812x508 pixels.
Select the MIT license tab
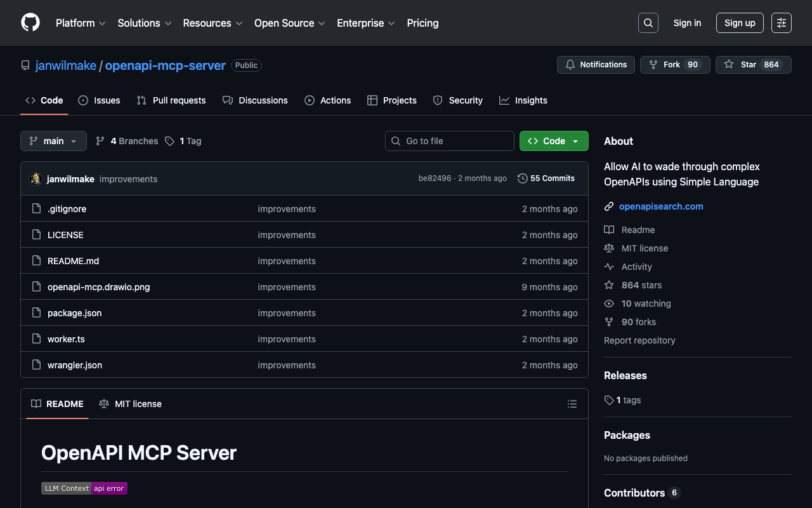pos(131,404)
